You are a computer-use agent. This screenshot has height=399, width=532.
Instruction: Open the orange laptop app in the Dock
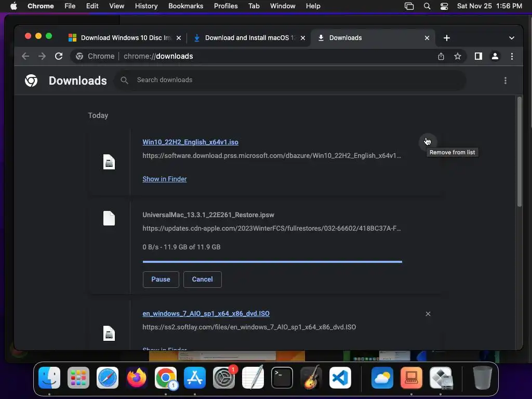tap(411, 378)
